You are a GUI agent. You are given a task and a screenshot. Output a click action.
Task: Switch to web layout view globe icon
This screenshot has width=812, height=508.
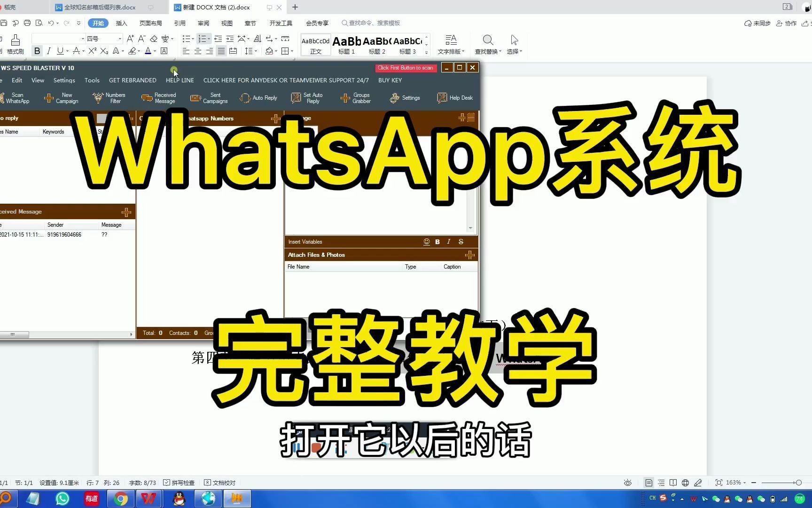coord(686,483)
